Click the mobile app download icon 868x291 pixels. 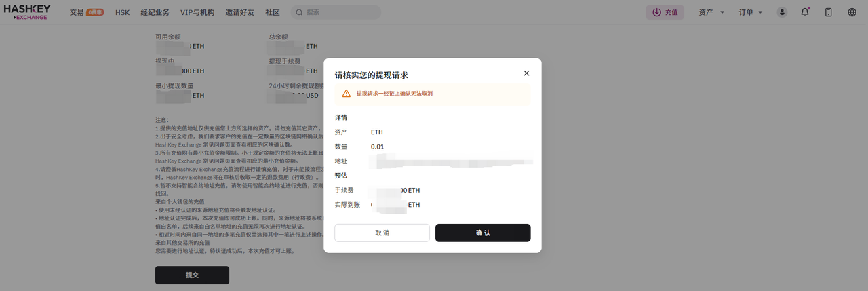coord(828,12)
